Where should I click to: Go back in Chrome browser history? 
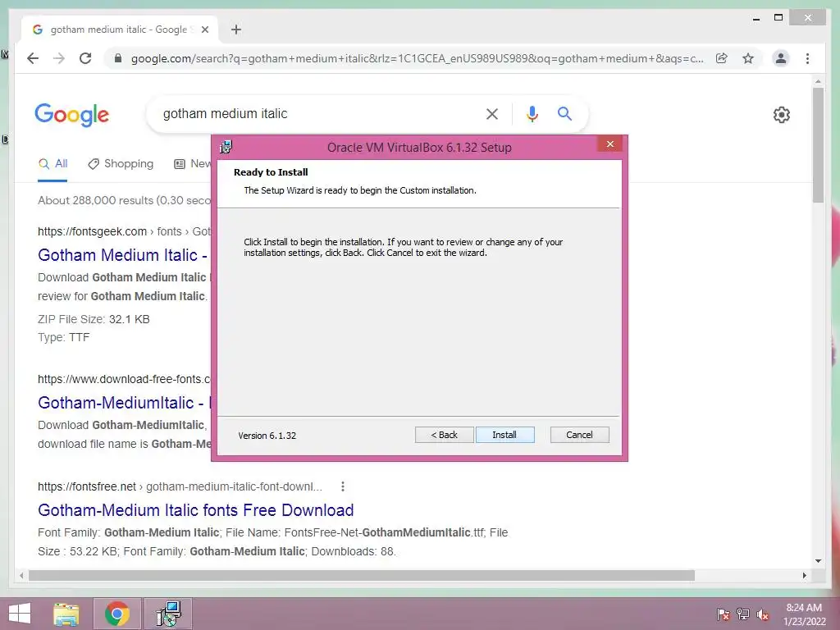coord(33,58)
